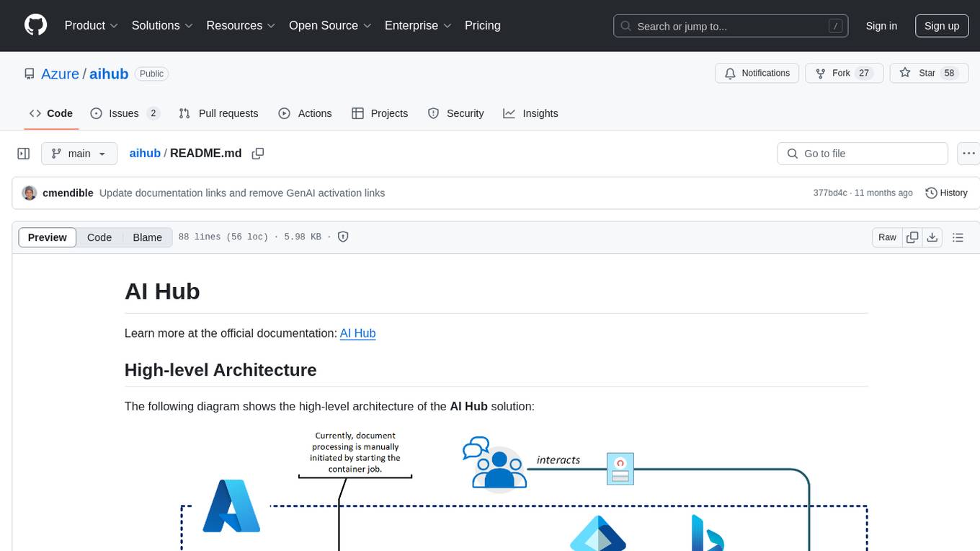Copy raw file contents
980x551 pixels.
pyautogui.click(x=913, y=237)
